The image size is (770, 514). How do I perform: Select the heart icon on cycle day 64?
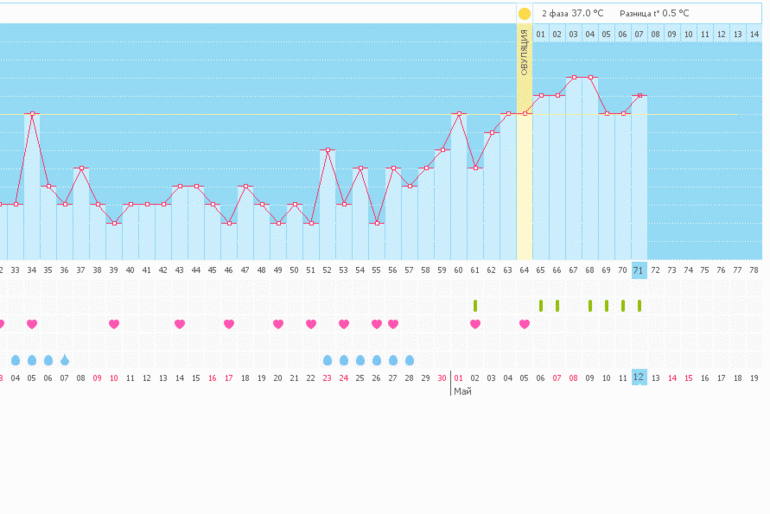(x=524, y=324)
